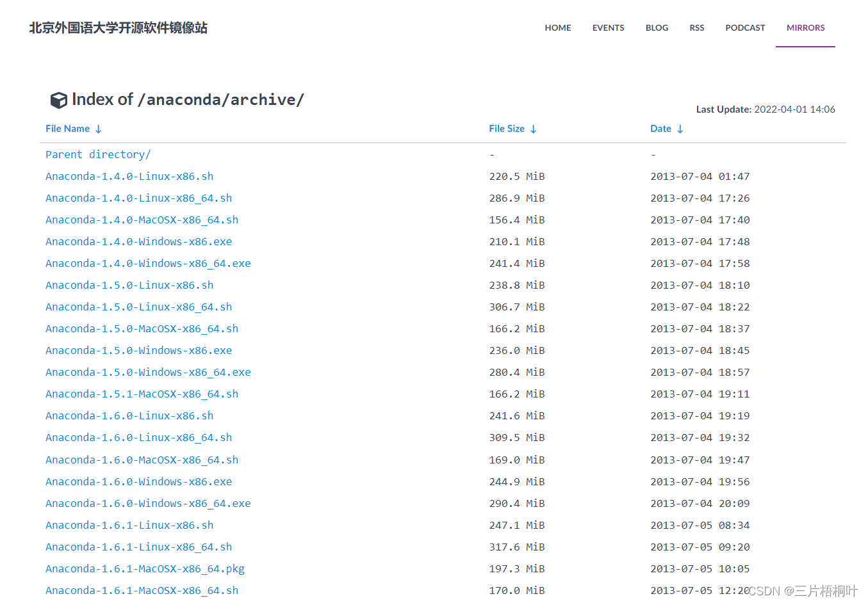Screen dimensions: 868x603
Task: Open the Parent directory/ link
Action: (x=98, y=154)
